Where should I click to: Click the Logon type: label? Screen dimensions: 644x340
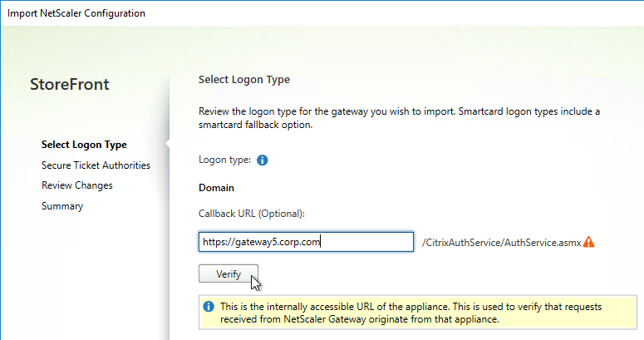coord(224,160)
